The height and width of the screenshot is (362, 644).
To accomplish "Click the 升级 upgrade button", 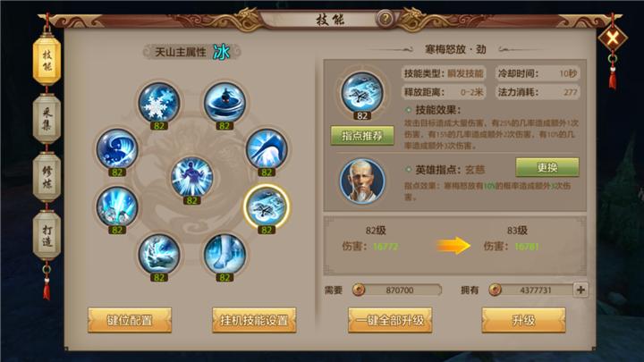I will tap(523, 320).
